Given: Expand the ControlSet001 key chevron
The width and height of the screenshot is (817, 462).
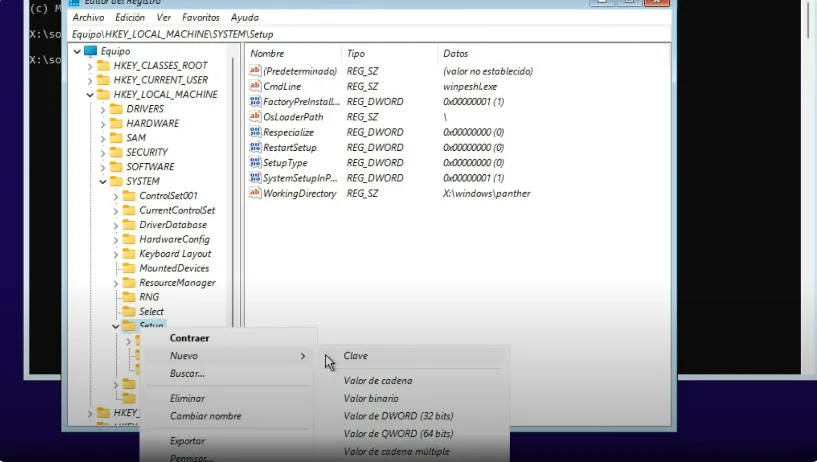Looking at the screenshot, I should (116, 196).
